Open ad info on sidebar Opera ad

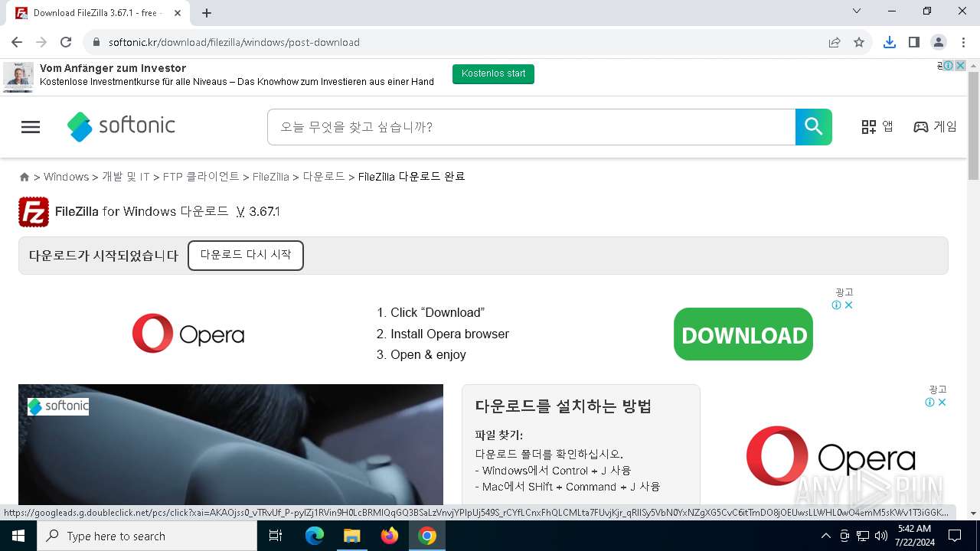(x=930, y=403)
